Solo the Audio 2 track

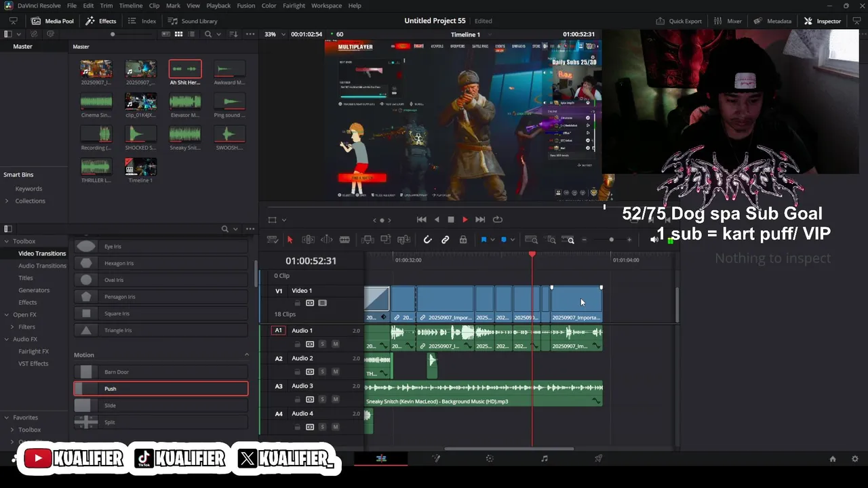pos(322,372)
